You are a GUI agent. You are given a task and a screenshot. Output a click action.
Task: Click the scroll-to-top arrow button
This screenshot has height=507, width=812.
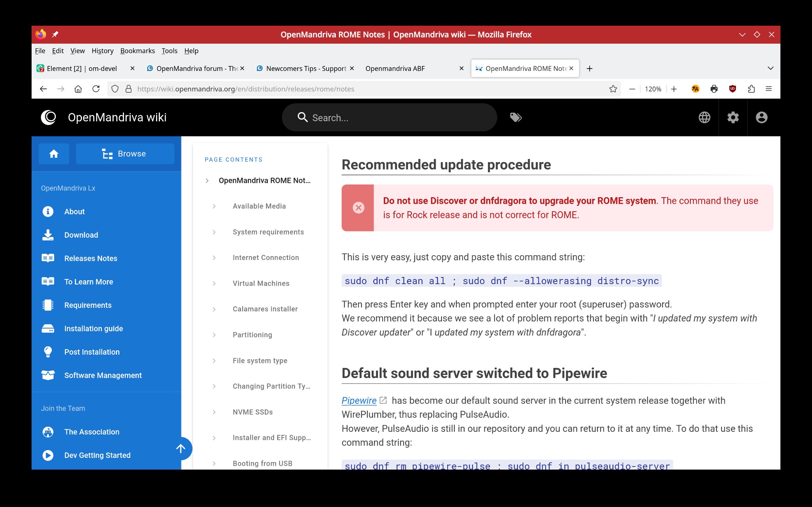[181, 448]
